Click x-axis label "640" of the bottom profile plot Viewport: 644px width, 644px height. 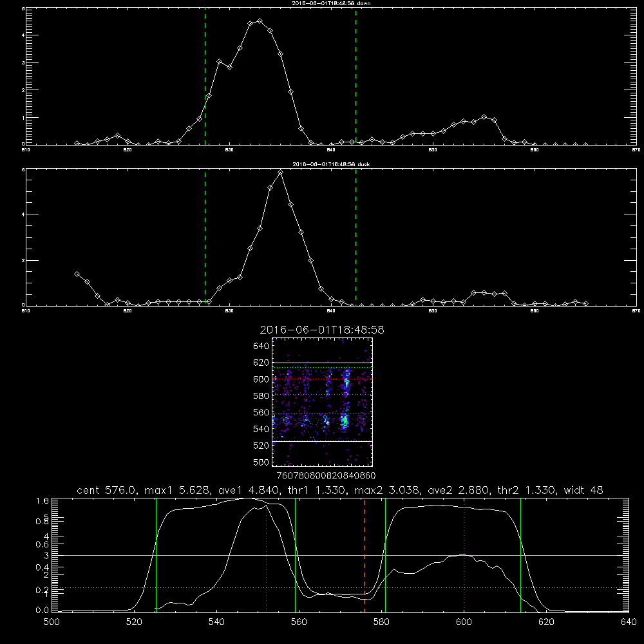coord(629,622)
